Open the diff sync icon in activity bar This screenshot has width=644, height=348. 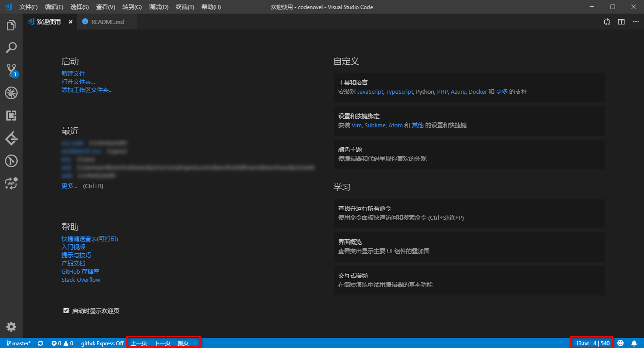point(11,183)
